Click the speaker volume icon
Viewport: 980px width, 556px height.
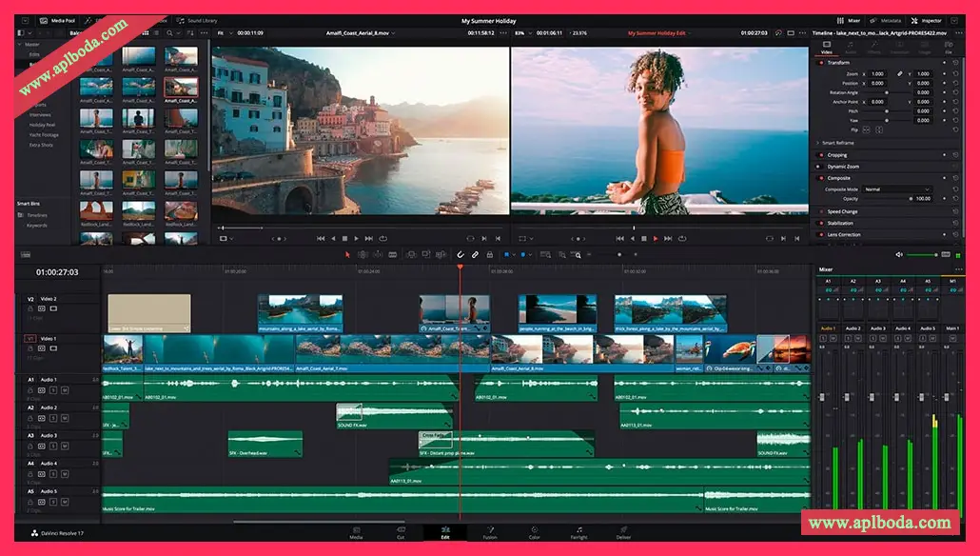899,254
